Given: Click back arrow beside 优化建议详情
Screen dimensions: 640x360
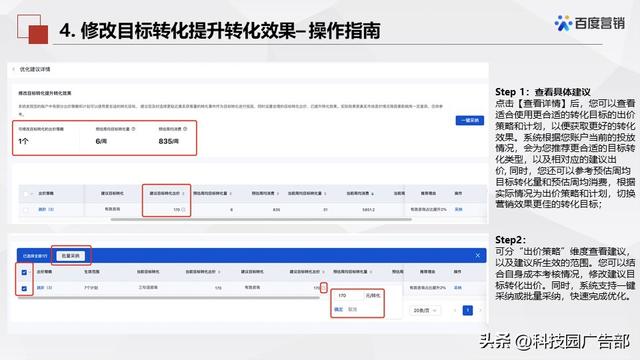Looking at the screenshot, I should click(x=13, y=69).
